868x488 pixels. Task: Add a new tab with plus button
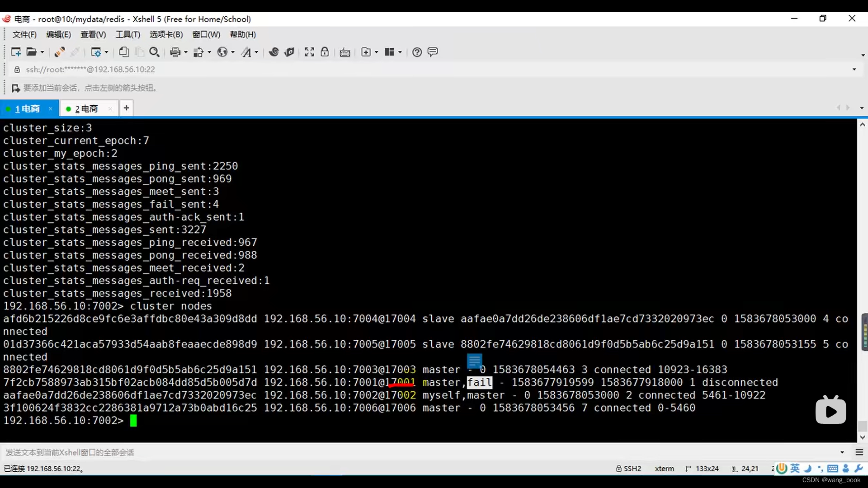(127, 108)
